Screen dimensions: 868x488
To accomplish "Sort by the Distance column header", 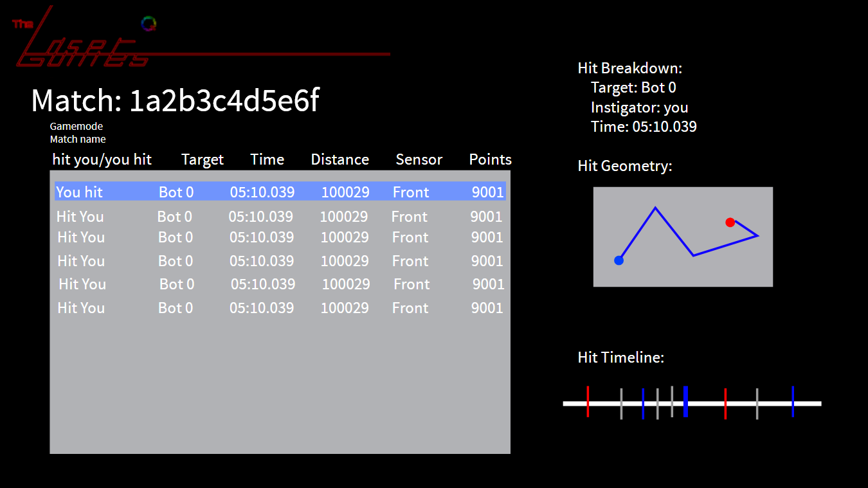I will coord(339,159).
